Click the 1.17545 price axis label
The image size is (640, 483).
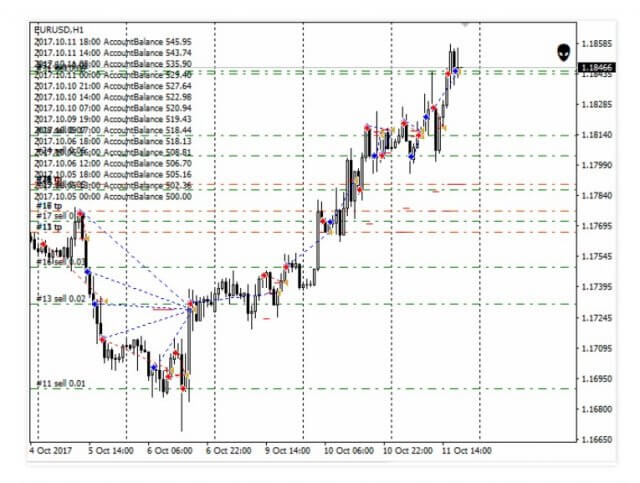[597, 256]
